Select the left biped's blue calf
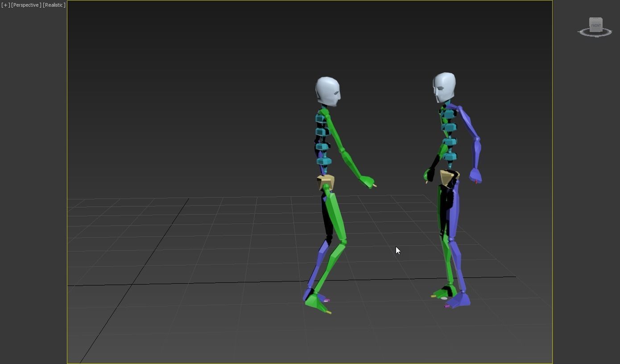Viewport: 620px width, 364px height. pyautogui.click(x=318, y=263)
